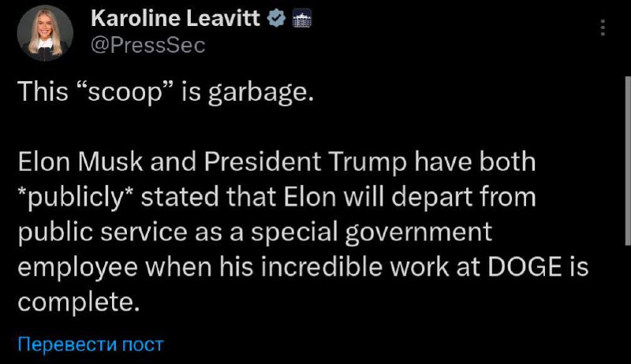Viewport: 631px width, 364px height.
Task: Click the government building affiliation badge
Action: click(x=302, y=20)
